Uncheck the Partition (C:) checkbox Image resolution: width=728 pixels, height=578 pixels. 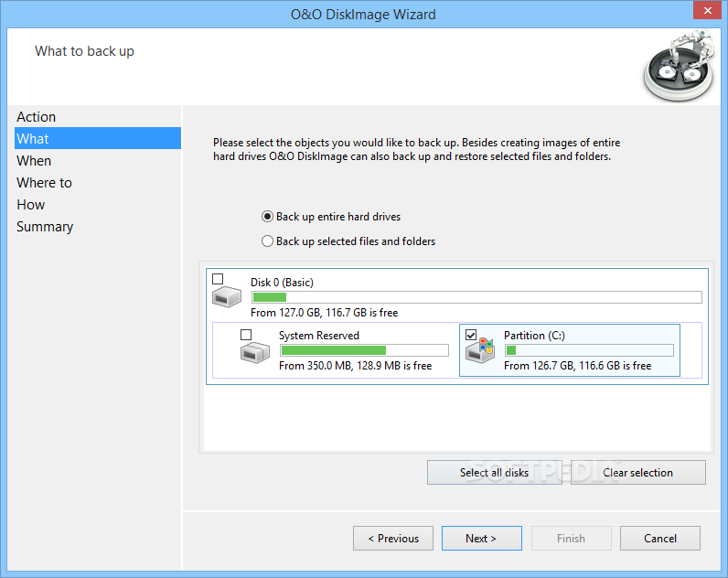(x=471, y=335)
